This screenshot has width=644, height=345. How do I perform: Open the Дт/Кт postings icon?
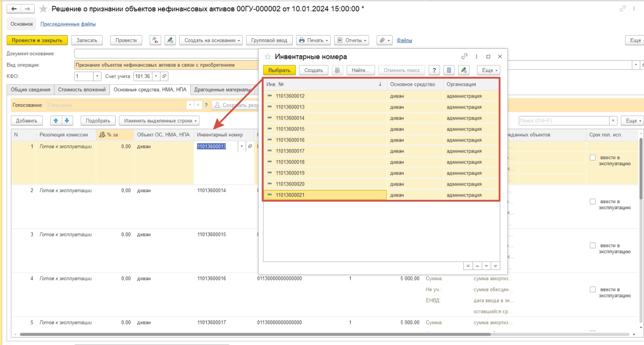pyautogui.click(x=155, y=40)
